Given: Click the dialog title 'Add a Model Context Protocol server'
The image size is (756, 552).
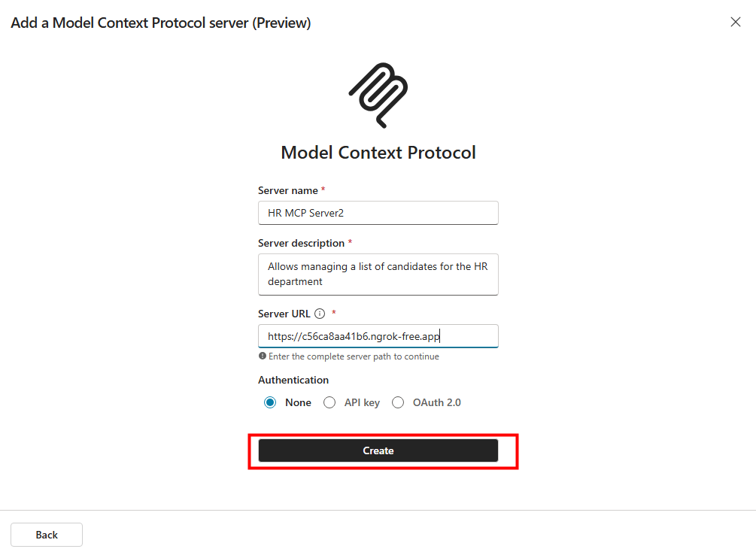Looking at the screenshot, I should 160,23.
